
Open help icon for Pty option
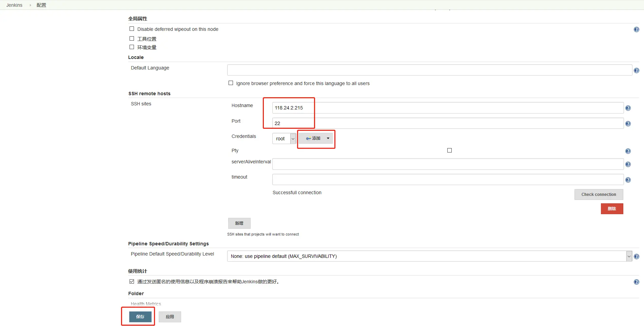pos(628,151)
